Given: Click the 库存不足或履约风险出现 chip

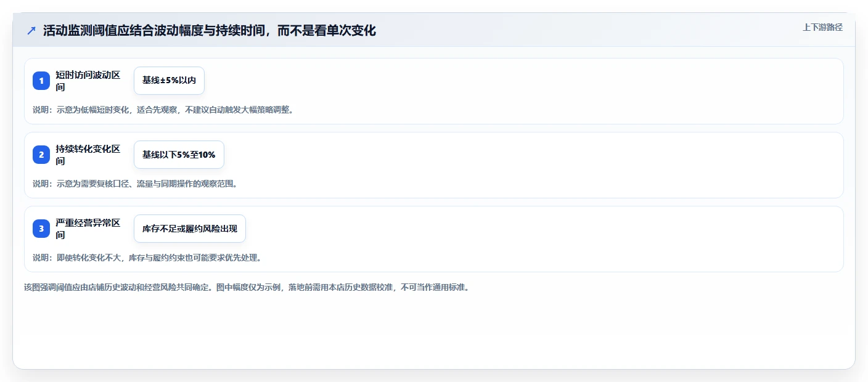Looking at the screenshot, I should tap(190, 229).
